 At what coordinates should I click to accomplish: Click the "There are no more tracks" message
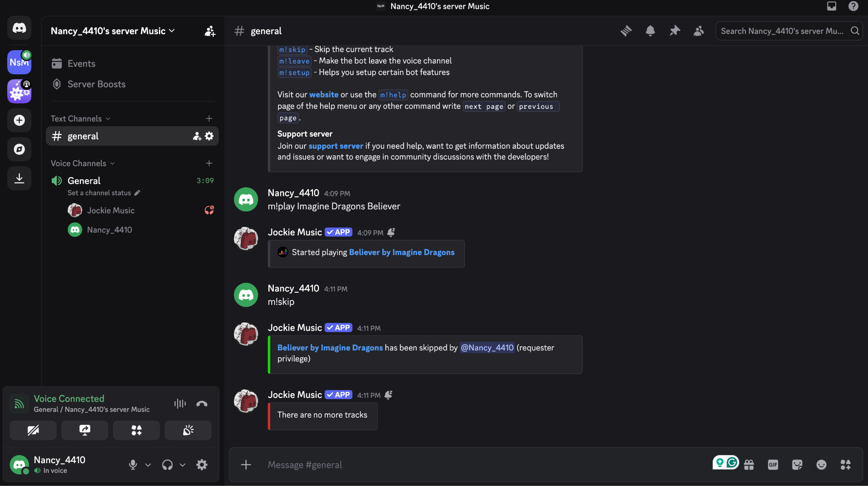[323, 415]
